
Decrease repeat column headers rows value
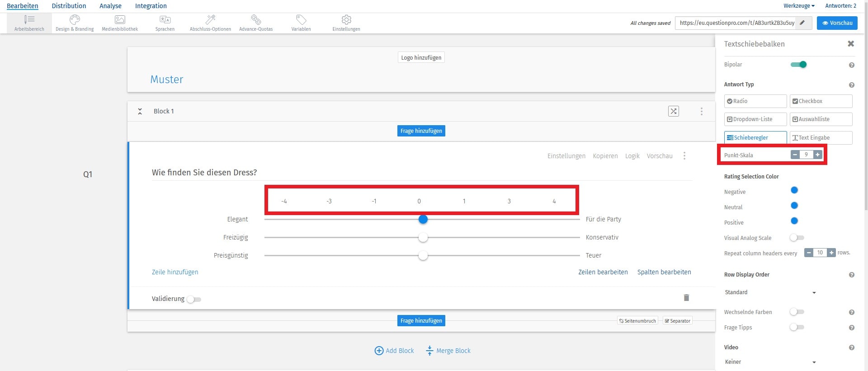click(x=809, y=253)
